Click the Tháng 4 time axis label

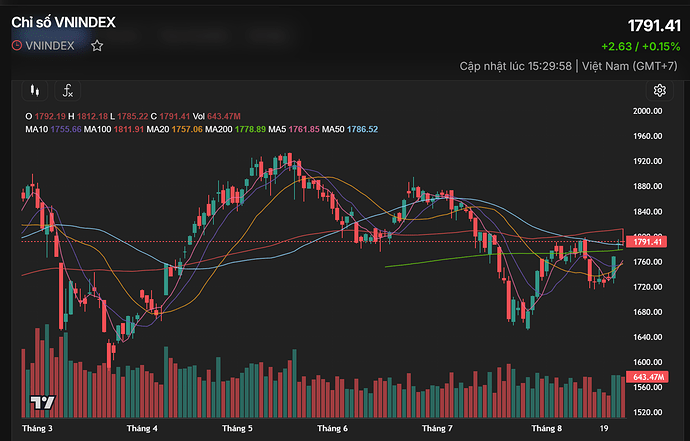click(142, 428)
